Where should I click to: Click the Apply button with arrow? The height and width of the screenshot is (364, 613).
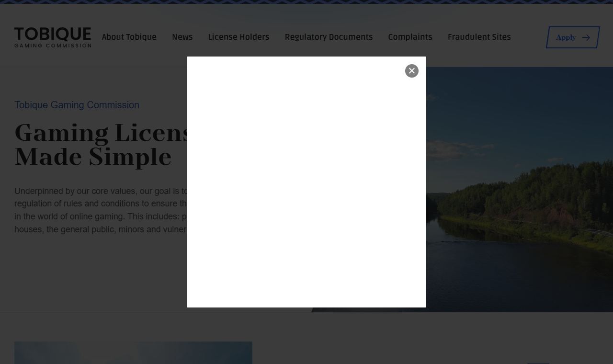point(573,37)
